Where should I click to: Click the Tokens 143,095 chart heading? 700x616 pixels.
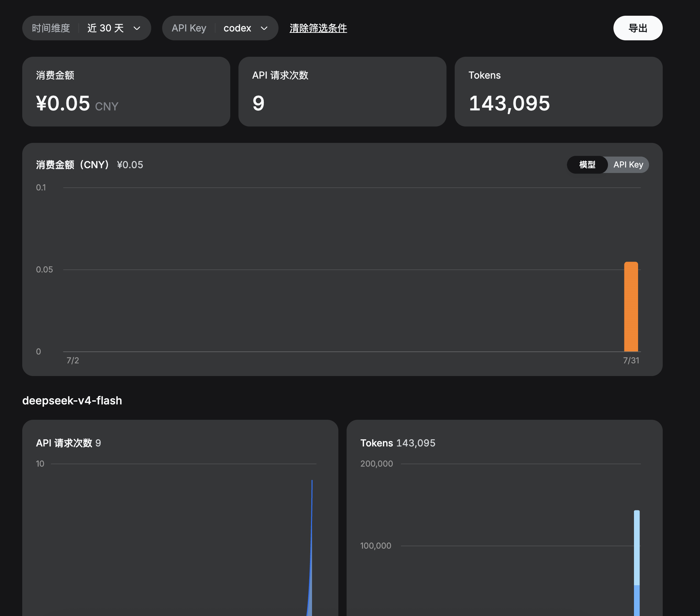(398, 443)
